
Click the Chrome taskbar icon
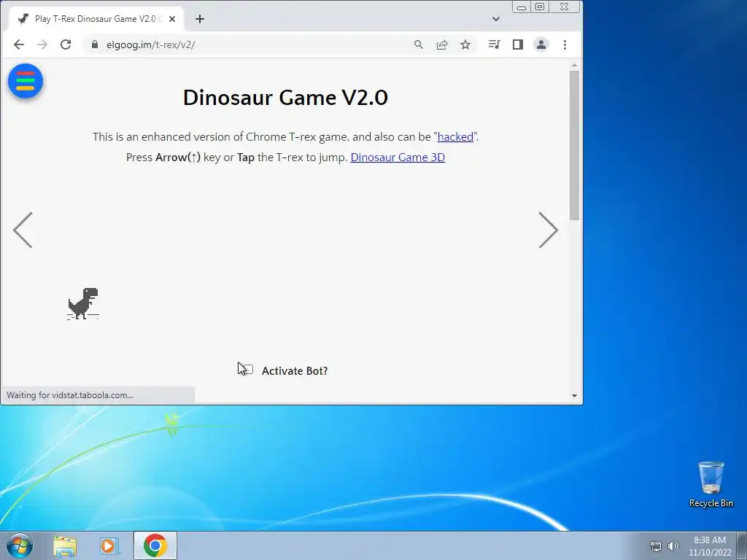coord(155,545)
